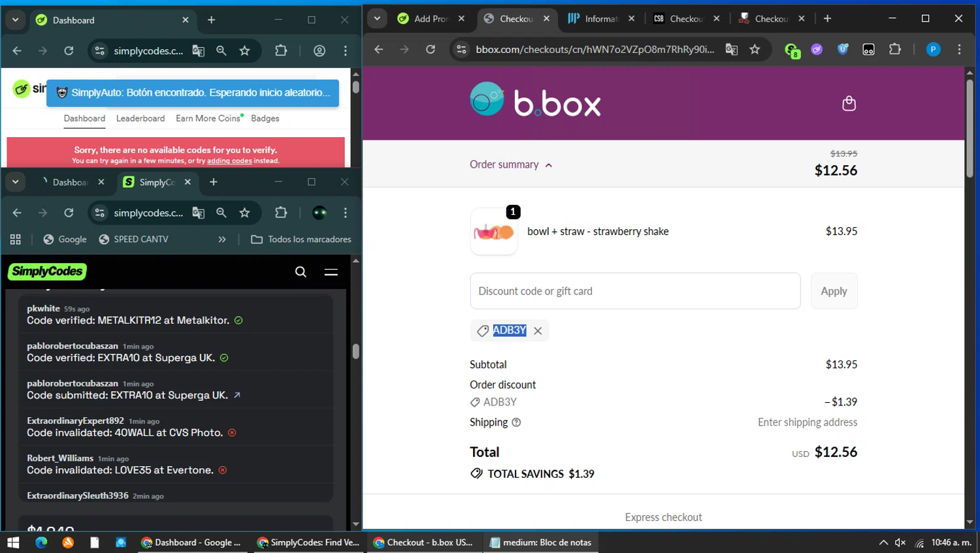Open the SPEED CANTV bookmark

pyautogui.click(x=133, y=240)
